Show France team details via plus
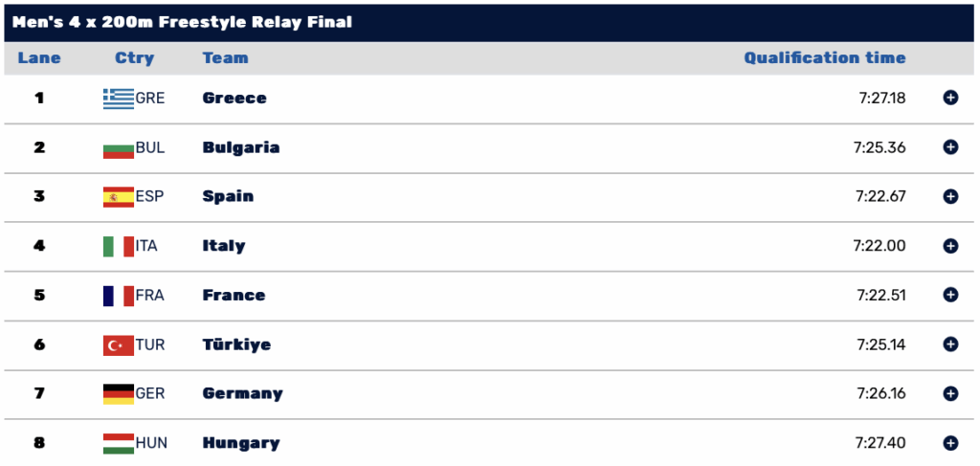Viewport: 980px width, 466px height. click(x=950, y=295)
